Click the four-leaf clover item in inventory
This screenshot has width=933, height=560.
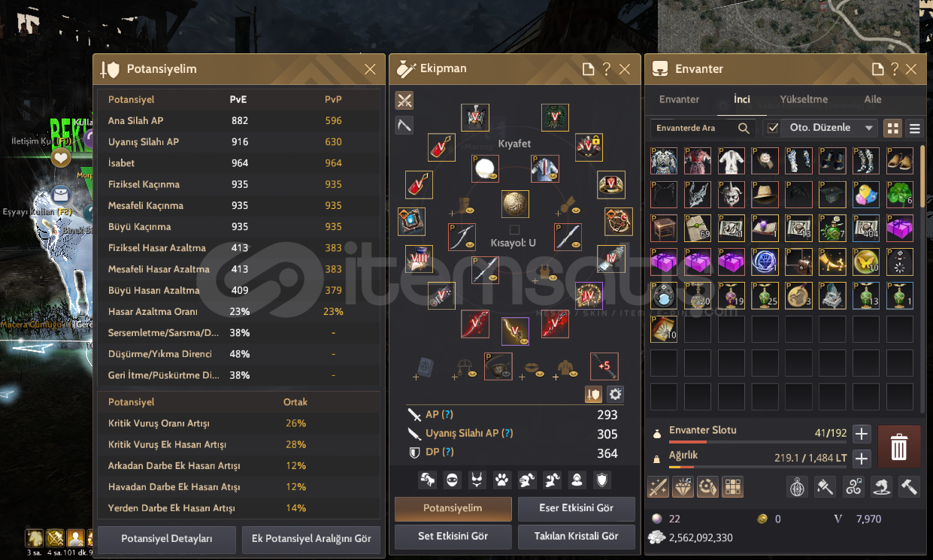click(900, 195)
